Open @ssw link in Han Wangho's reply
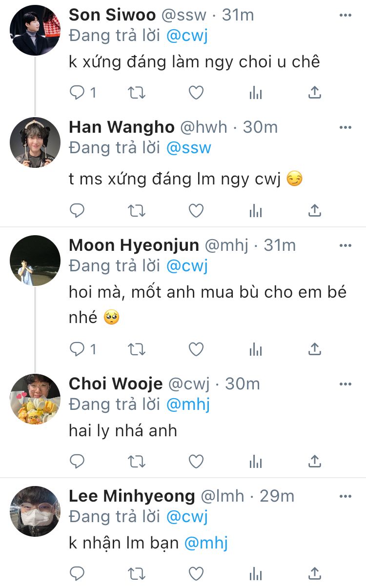366x588 pixels. pyautogui.click(x=189, y=148)
